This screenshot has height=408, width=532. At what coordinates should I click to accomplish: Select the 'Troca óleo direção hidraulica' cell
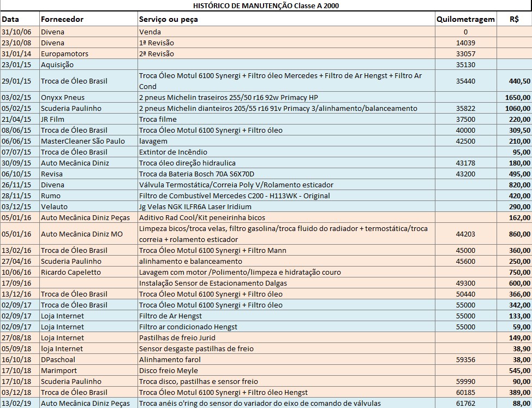coord(286,163)
